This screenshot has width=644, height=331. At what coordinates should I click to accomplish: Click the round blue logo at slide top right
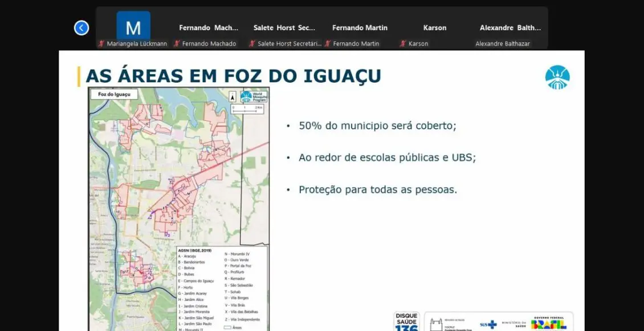[x=557, y=78]
